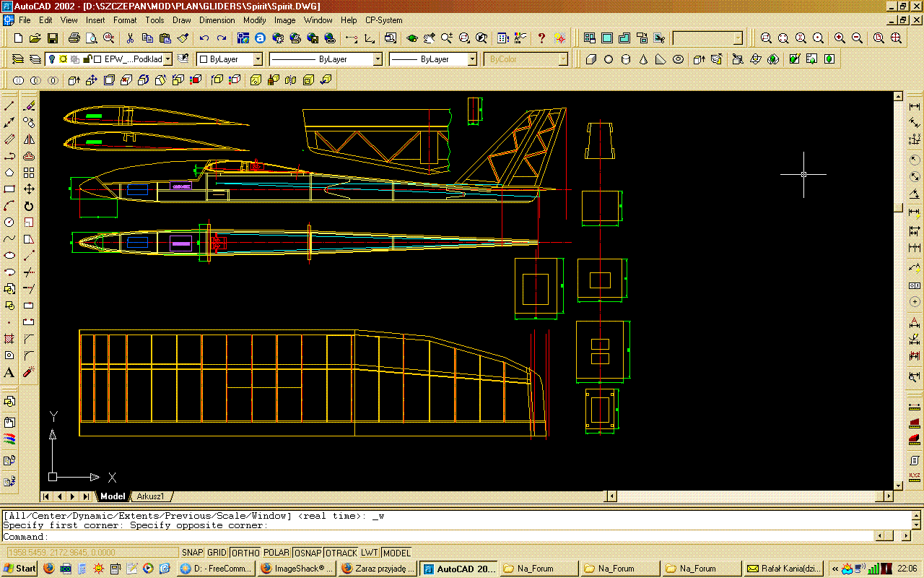Image resolution: width=924 pixels, height=578 pixels.
Task: Toggle OSNAP in the status bar
Action: tap(308, 553)
